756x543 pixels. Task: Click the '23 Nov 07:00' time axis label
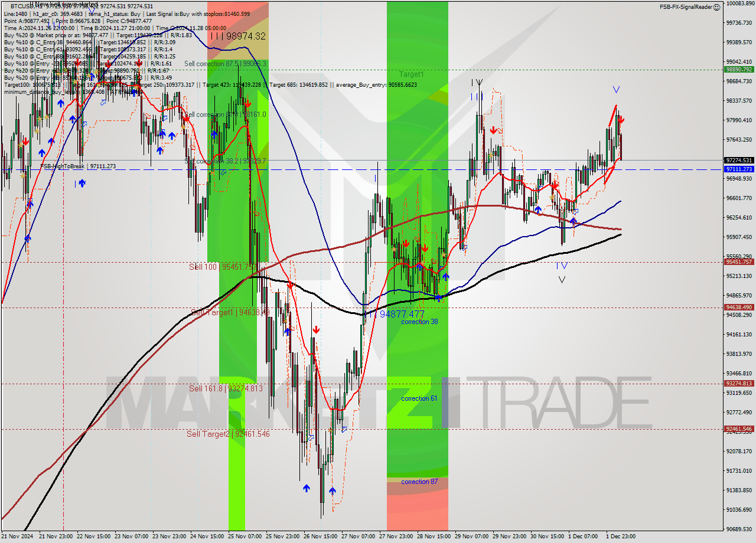[133, 537]
